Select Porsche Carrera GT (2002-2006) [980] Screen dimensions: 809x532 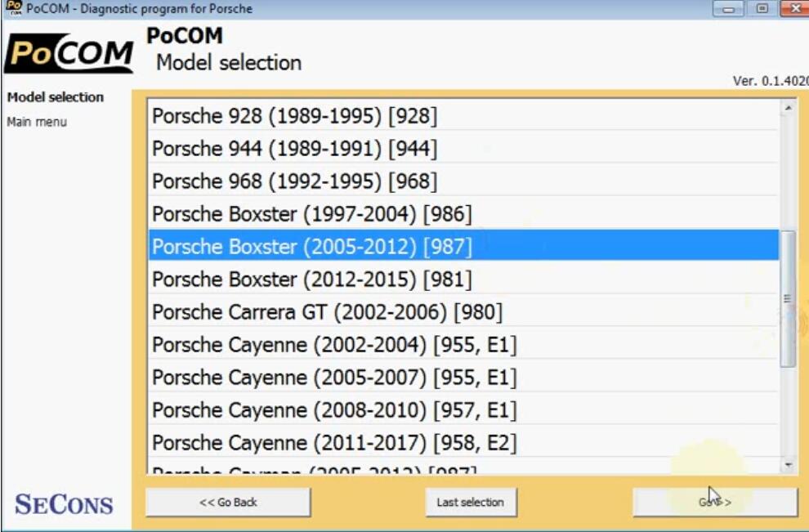coord(463,311)
